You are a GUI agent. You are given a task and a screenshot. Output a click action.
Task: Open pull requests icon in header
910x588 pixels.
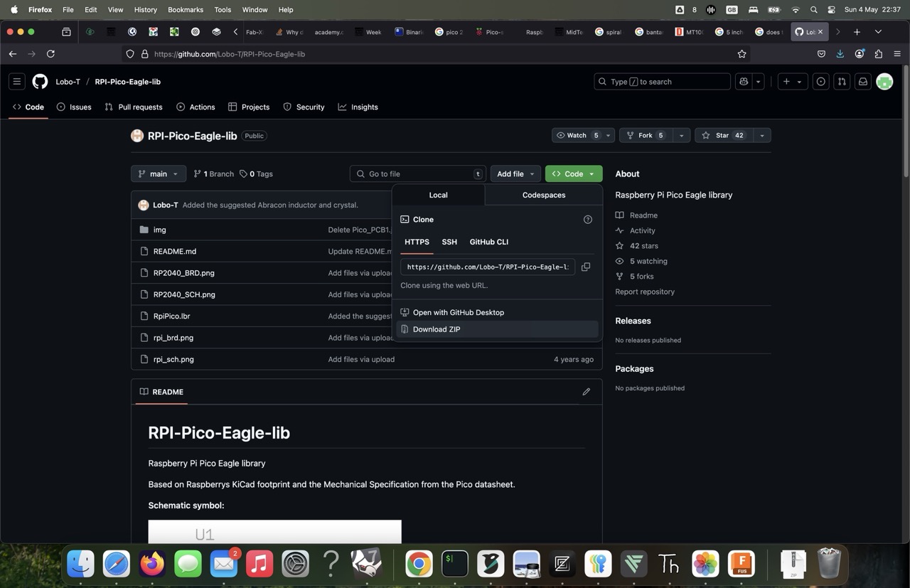coord(842,82)
